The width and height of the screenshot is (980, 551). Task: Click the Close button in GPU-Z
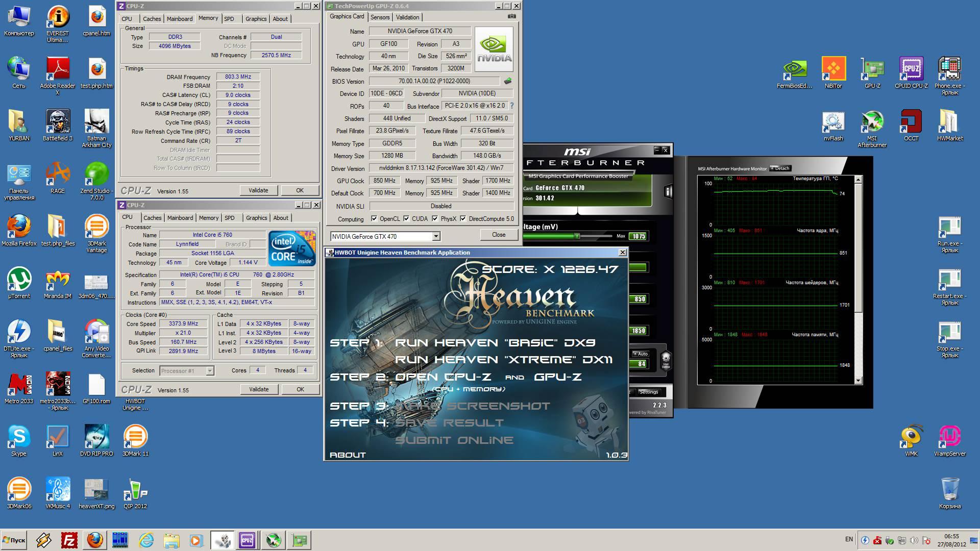click(x=499, y=235)
